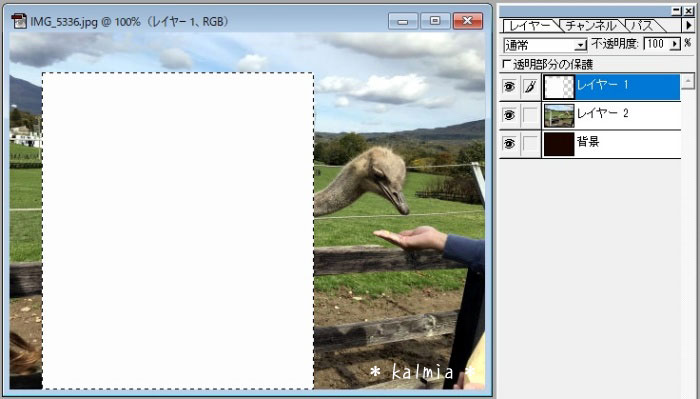The height and width of the screenshot is (399, 700).
Task: Hide レイヤー 2 using its eye icon
Action: tap(509, 115)
